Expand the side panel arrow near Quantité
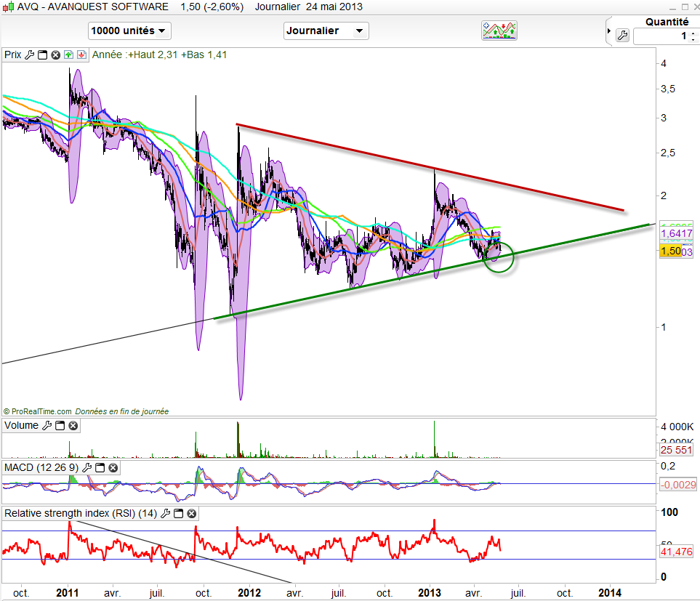This screenshot has height=601, width=700. pyautogui.click(x=608, y=31)
